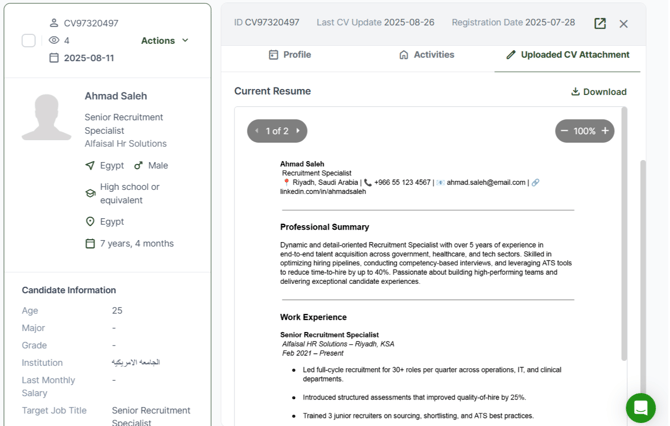The width and height of the screenshot is (670, 426).
Task: Go to next resume page arrow
Action: (298, 131)
